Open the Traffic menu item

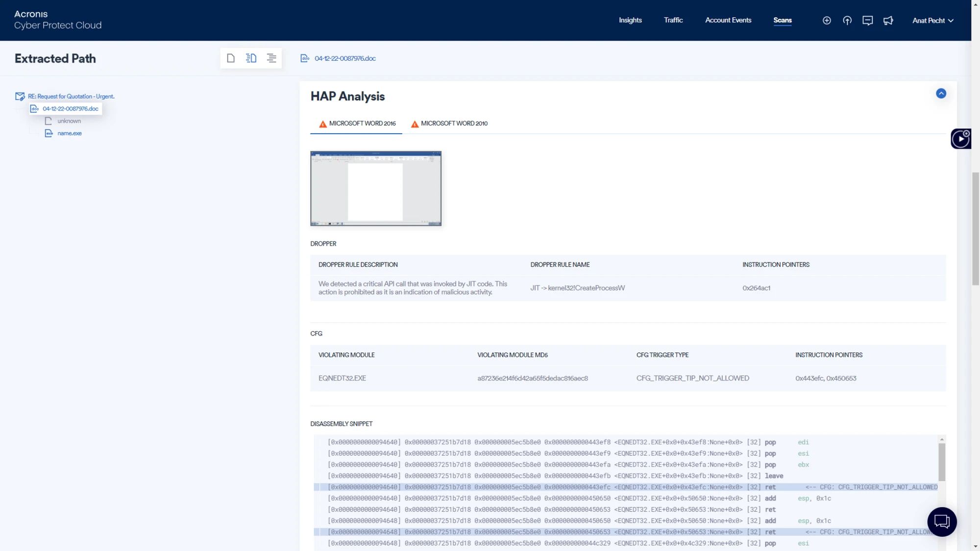[673, 20]
